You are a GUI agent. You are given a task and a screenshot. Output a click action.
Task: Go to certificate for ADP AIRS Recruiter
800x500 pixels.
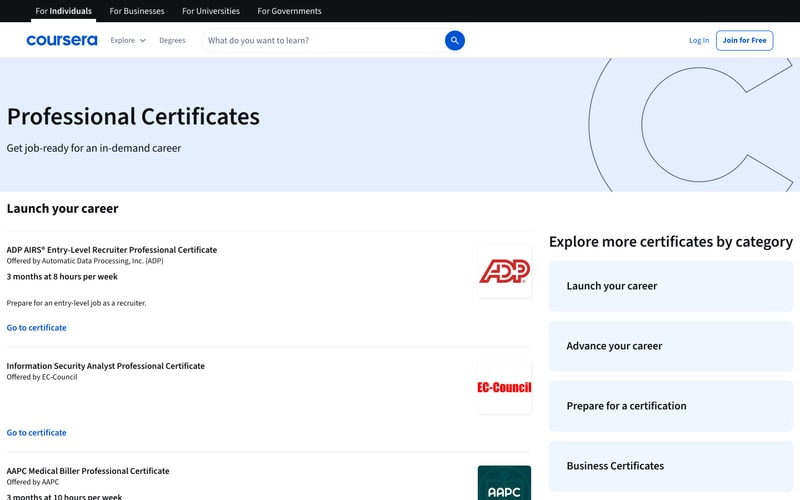click(x=36, y=328)
